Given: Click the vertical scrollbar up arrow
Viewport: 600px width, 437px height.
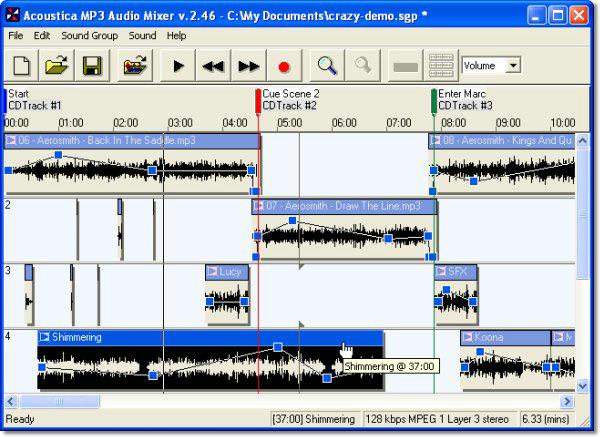Looking at the screenshot, I should [x=582, y=140].
